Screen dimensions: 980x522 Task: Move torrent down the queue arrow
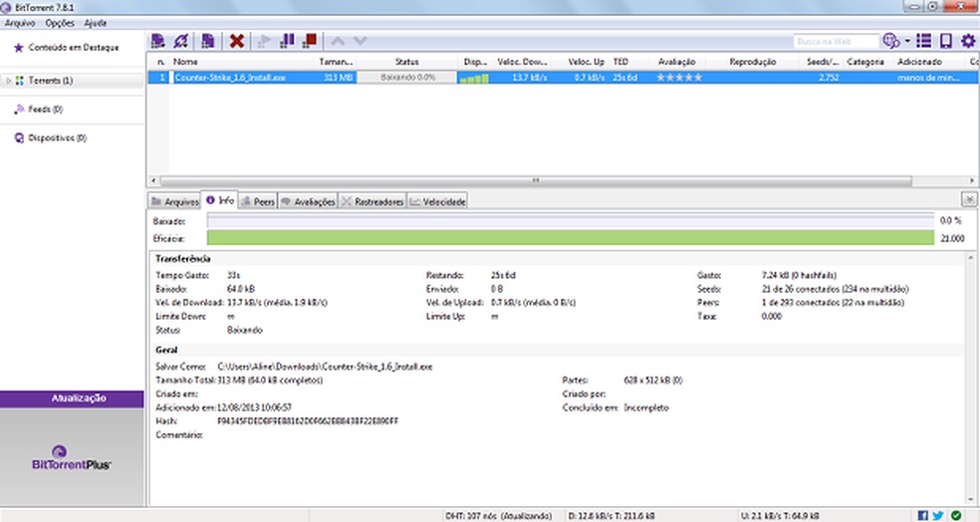[360, 41]
